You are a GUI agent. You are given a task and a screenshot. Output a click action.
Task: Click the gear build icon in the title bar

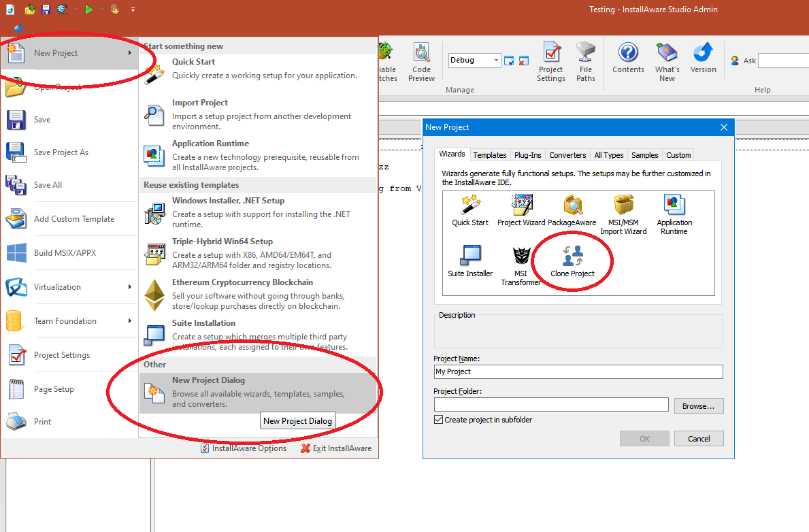point(63,10)
